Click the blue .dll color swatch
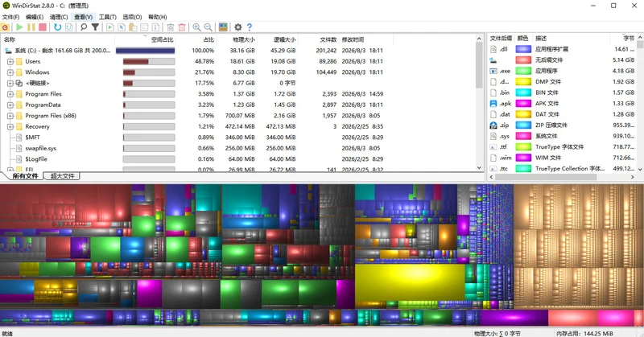This screenshot has height=337, width=644. click(x=523, y=49)
